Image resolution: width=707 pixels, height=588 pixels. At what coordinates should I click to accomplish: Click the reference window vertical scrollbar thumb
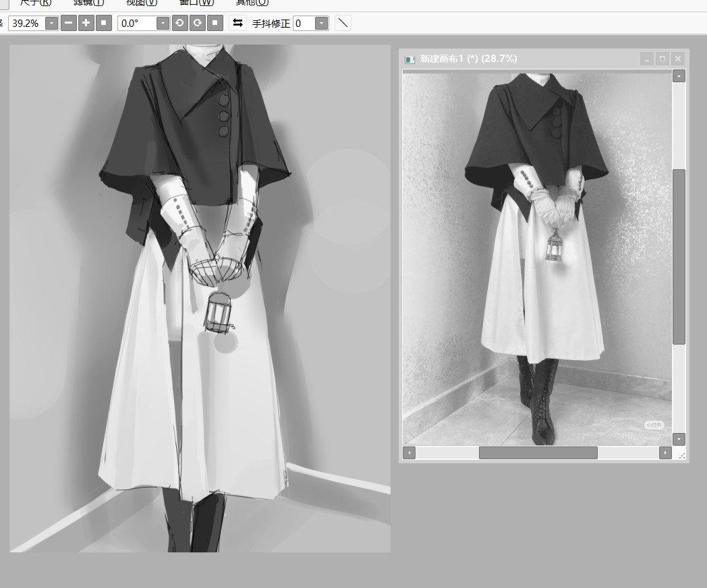coord(679,256)
